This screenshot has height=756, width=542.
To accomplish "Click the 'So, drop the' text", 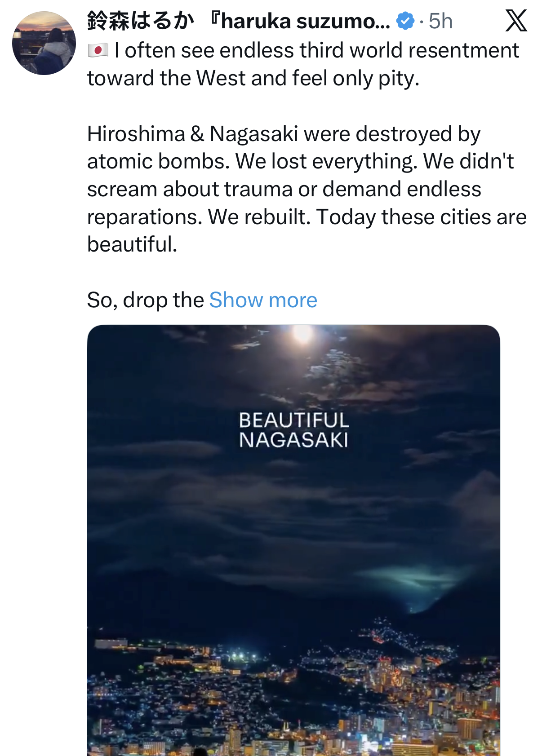I will point(146,300).
